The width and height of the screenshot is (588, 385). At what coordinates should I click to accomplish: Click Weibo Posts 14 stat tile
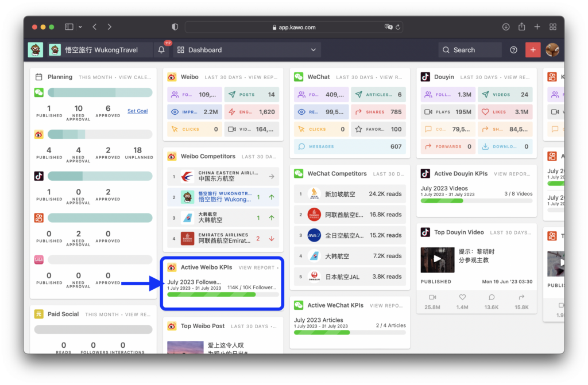pos(252,95)
